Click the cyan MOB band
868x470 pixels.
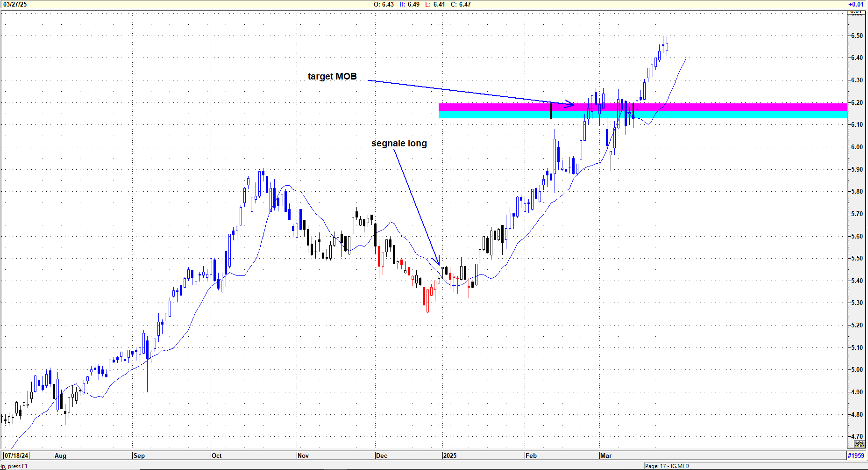701,115
